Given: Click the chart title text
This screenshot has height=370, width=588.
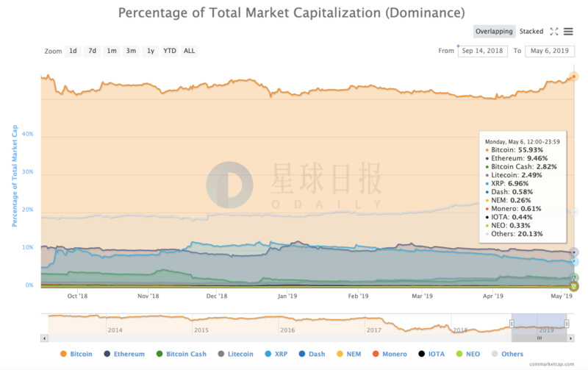Looking at the screenshot, I should (x=291, y=13).
